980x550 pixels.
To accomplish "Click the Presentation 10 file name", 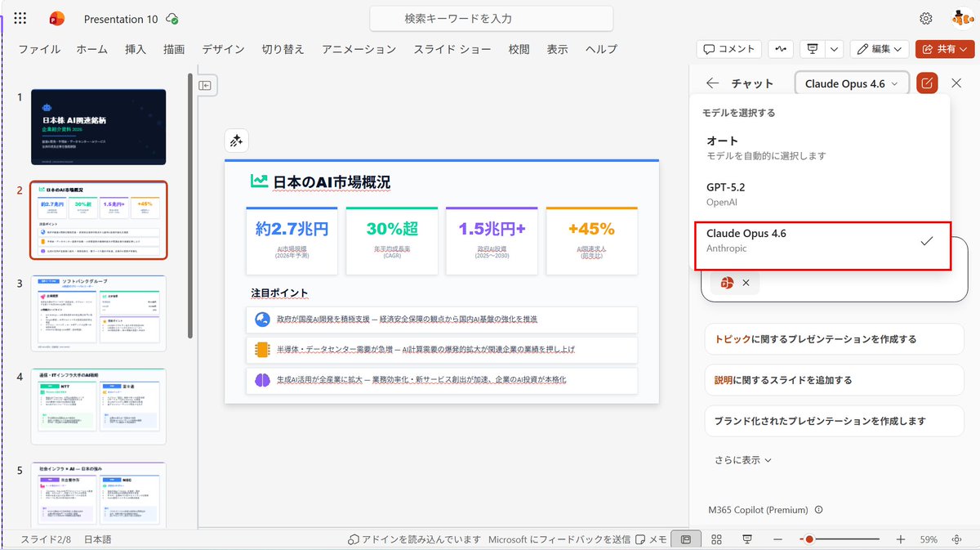I will pyautogui.click(x=121, y=18).
